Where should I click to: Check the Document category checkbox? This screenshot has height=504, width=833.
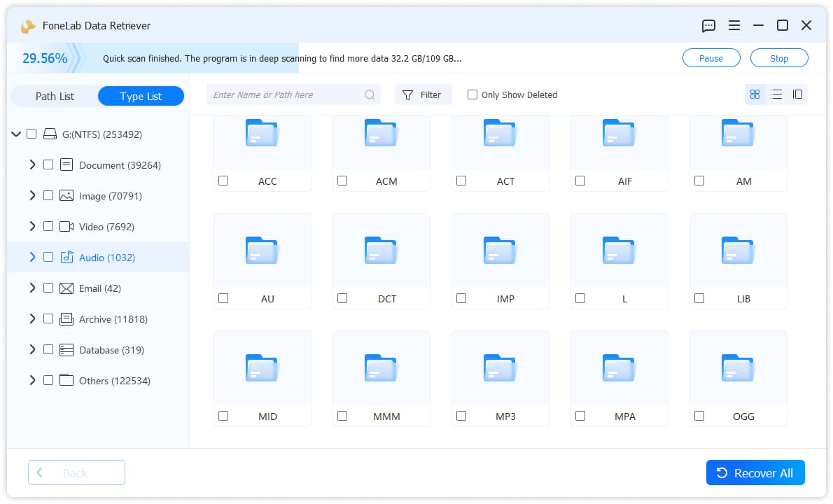pos(48,164)
